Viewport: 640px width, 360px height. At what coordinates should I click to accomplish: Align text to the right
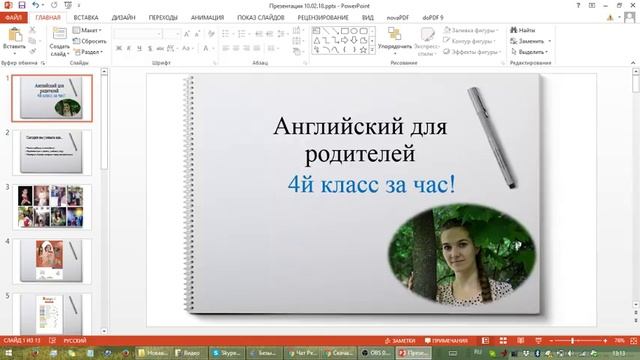pyautogui.click(x=246, y=48)
